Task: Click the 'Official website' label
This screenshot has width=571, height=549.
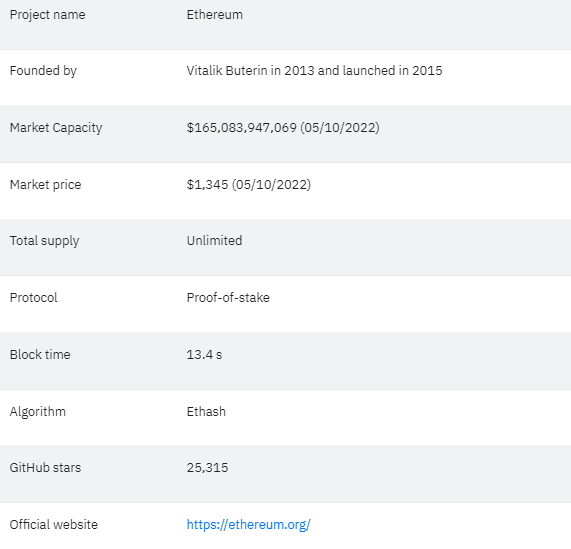Action: click(x=54, y=525)
